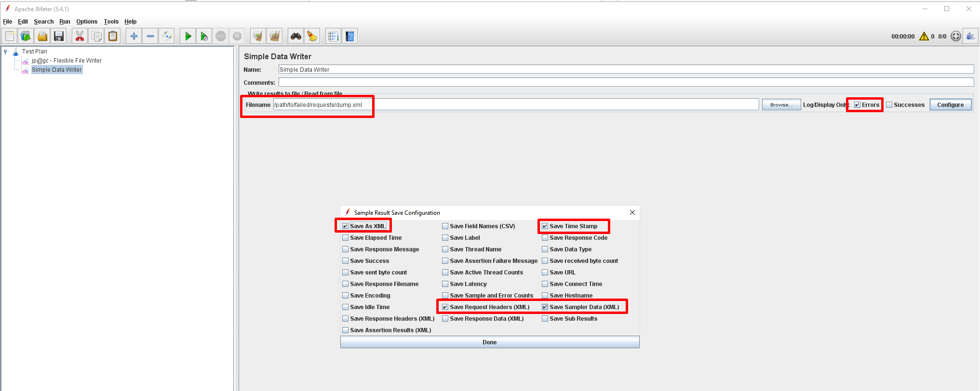980x391 pixels.
Task: Enable Save Assertion Results (XML)
Action: pyautogui.click(x=345, y=330)
